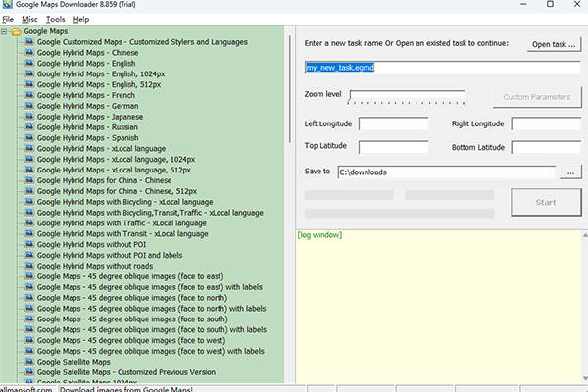Viewport: 588px width, 392px height.
Task: Click the icon beside Google Hybrid Maps - German
Action: 29,106
